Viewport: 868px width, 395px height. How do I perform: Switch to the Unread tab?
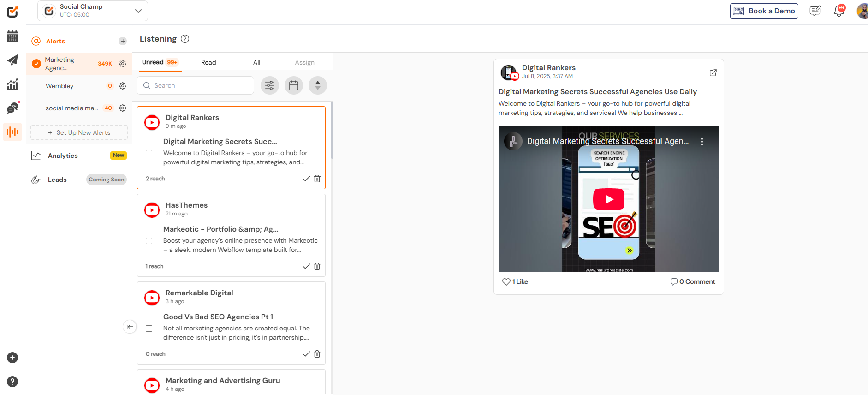tap(160, 62)
